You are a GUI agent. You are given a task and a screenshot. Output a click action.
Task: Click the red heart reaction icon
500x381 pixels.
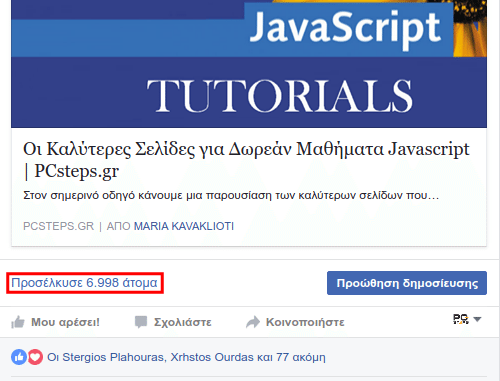tap(35, 357)
